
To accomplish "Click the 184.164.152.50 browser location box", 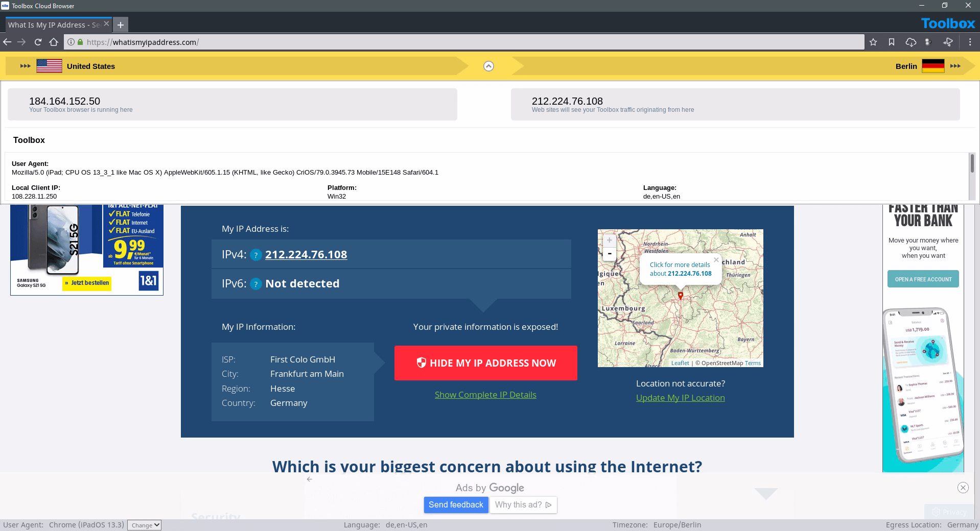I will tap(232, 105).
